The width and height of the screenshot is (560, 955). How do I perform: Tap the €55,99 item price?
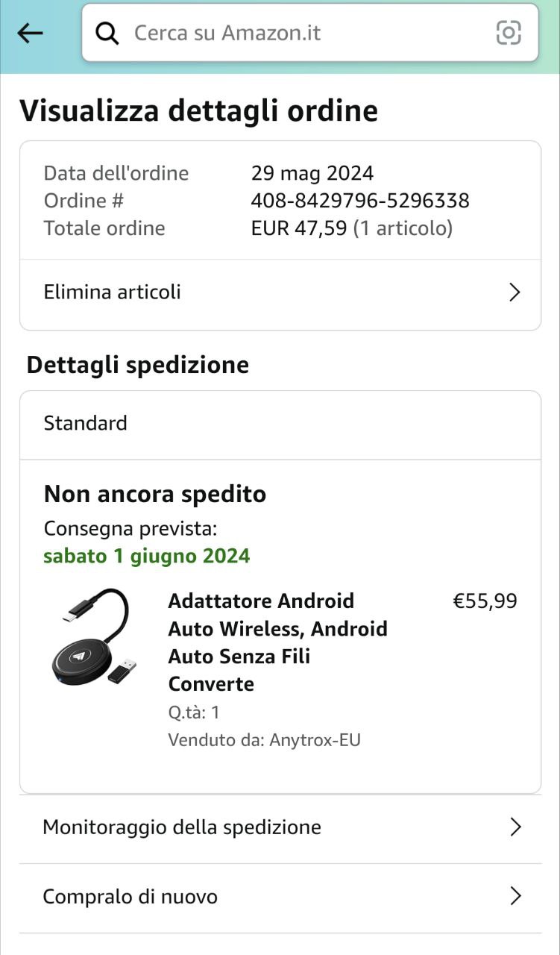pos(485,601)
